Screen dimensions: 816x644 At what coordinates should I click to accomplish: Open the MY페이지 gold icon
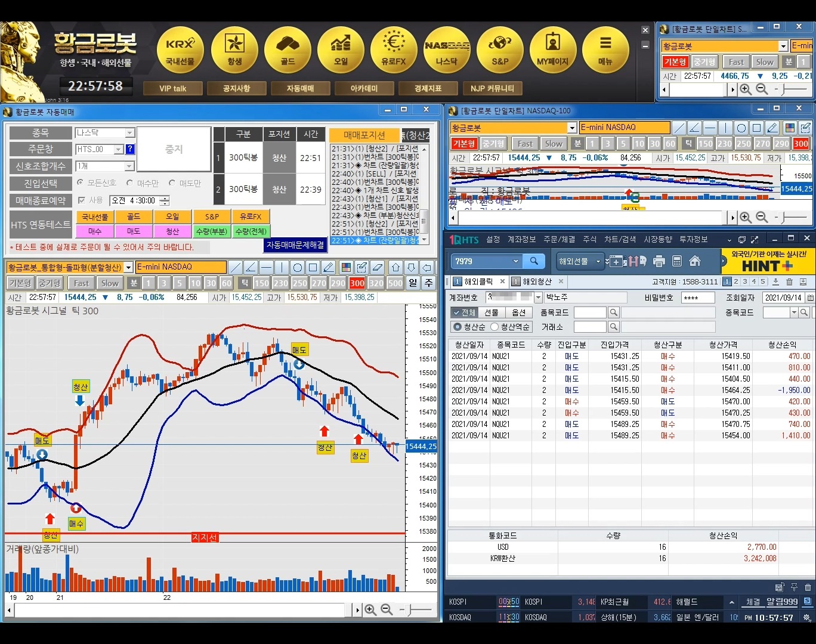[x=553, y=50]
